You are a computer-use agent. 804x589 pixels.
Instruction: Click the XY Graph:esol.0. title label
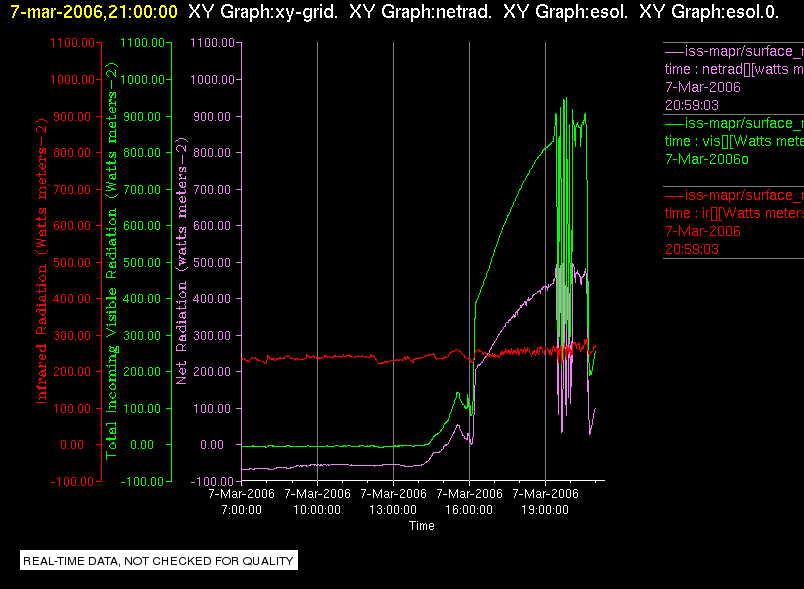[709, 11]
